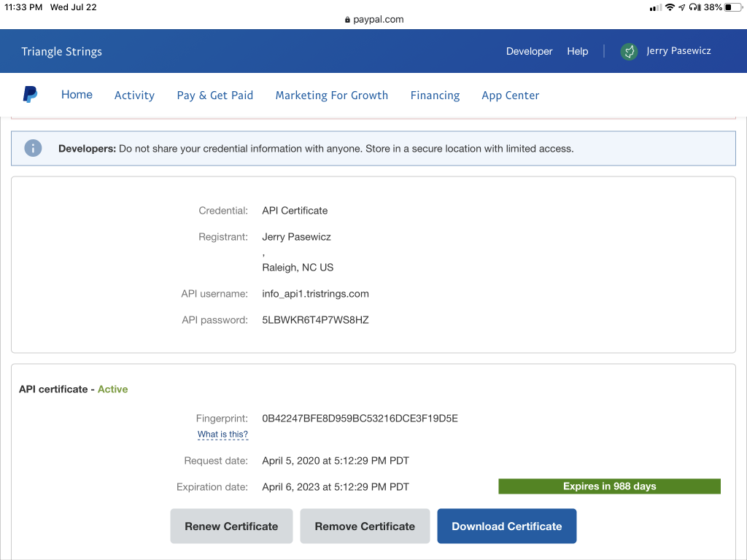747x560 pixels.
Task: Click the PayPal logo icon
Action: click(x=30, y=94)
